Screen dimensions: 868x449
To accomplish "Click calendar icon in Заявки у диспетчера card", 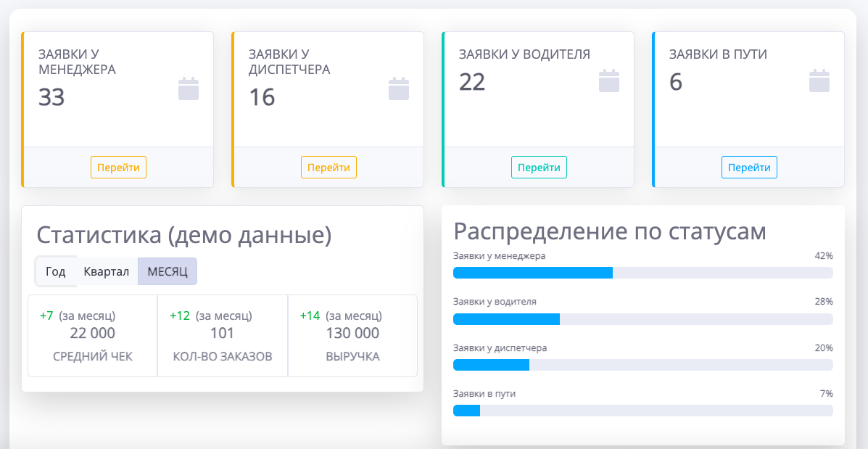I will pyautogui.click(x=399, y=88).
